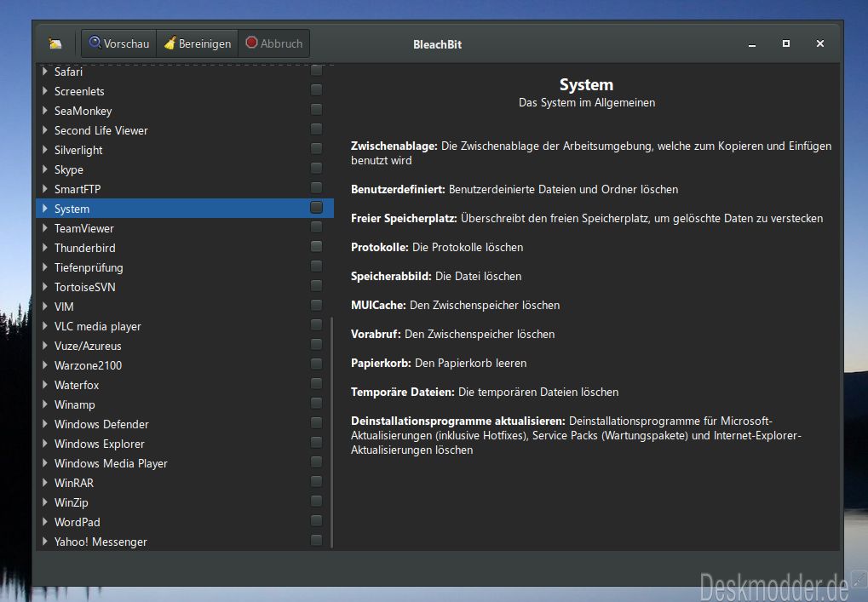This screenshot has width=868, height=602.
Task: Enable the Thunderbird checkbox
Action: click(316, 246)
